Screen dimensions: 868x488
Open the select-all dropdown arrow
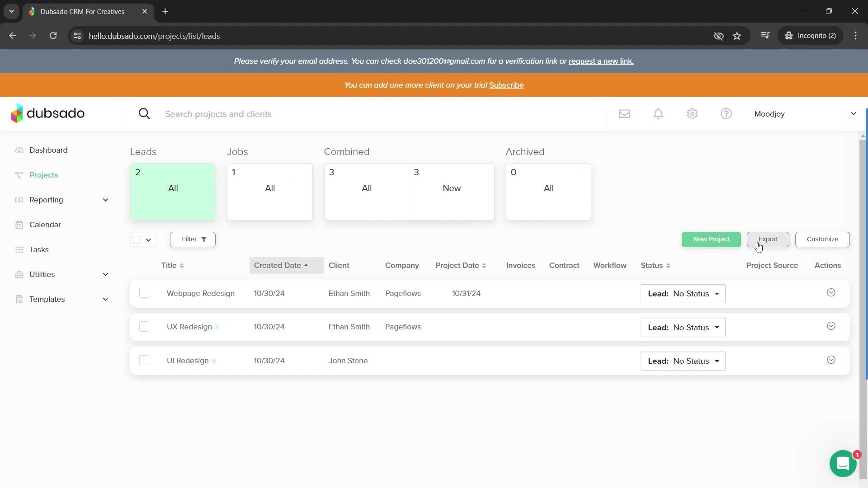point(148,239)
